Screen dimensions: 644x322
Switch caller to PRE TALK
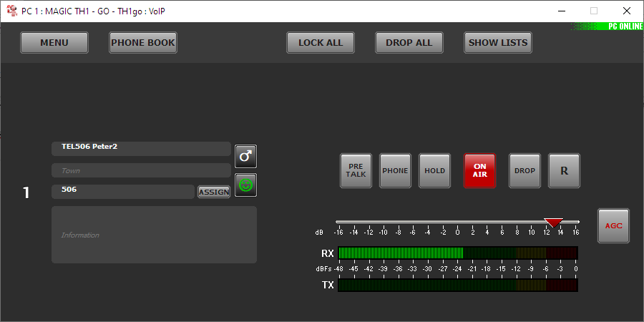[x=356, y=171]
